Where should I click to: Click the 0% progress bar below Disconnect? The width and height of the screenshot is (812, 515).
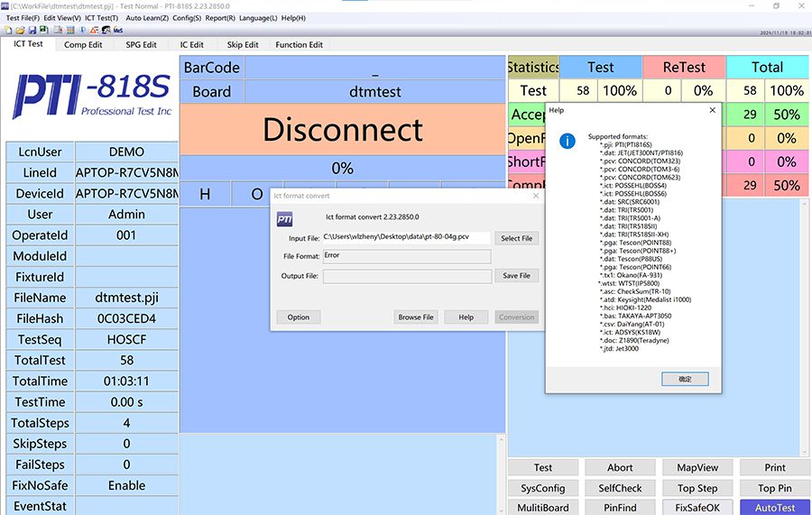click(342, 169)
